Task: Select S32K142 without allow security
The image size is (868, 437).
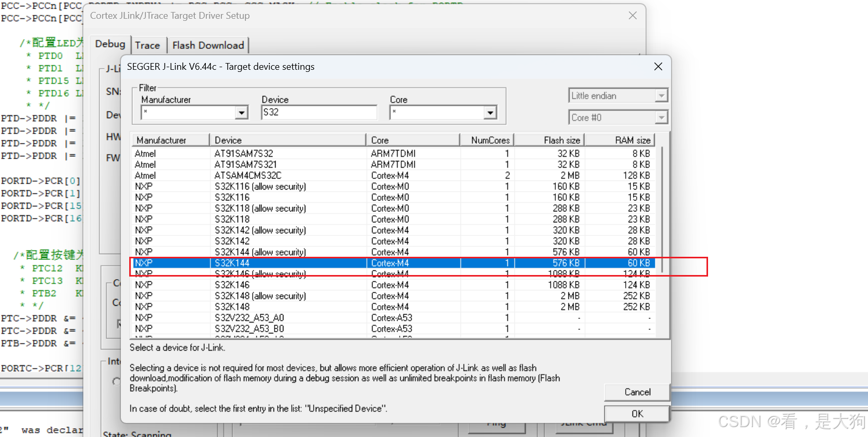Action: [393, 241]
